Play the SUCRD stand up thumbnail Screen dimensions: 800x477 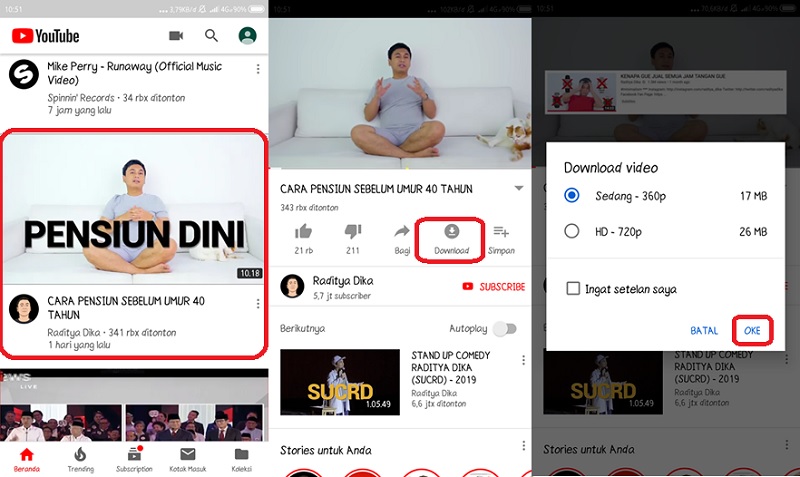tap(340, 382)
